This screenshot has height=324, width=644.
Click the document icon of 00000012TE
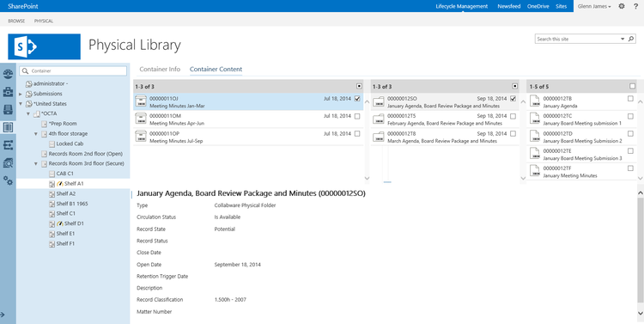tap(534, 154)
